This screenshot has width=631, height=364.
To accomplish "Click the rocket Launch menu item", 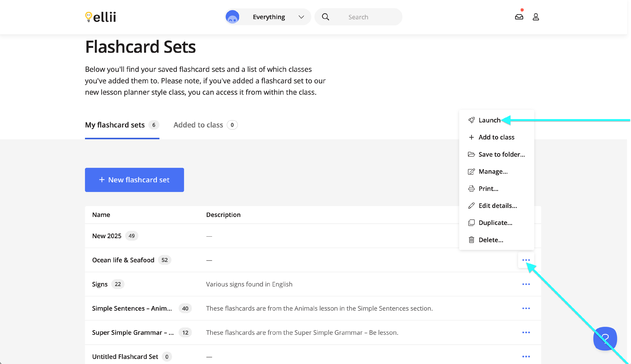I will click(489, 120).
